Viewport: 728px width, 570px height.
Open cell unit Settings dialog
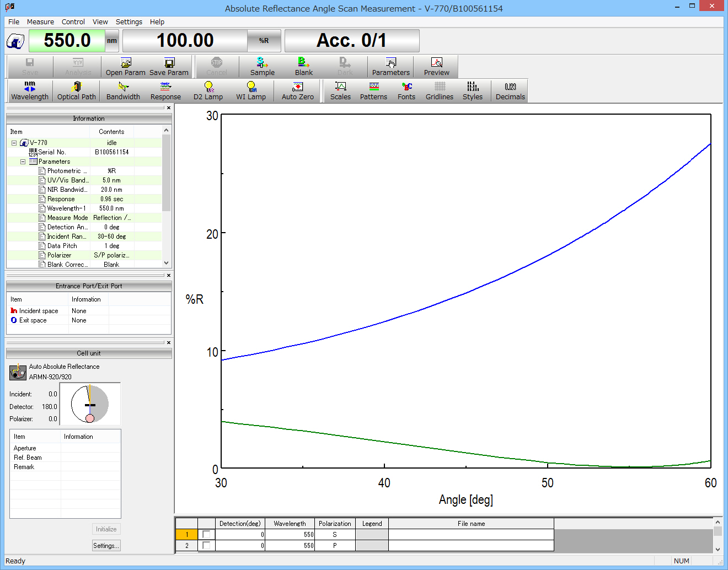[x=106, y=545]
